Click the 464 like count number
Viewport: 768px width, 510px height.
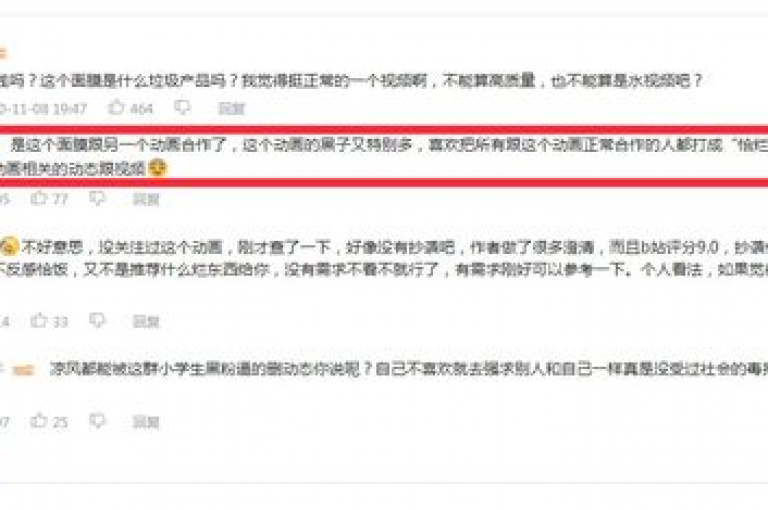pos(142,108)
